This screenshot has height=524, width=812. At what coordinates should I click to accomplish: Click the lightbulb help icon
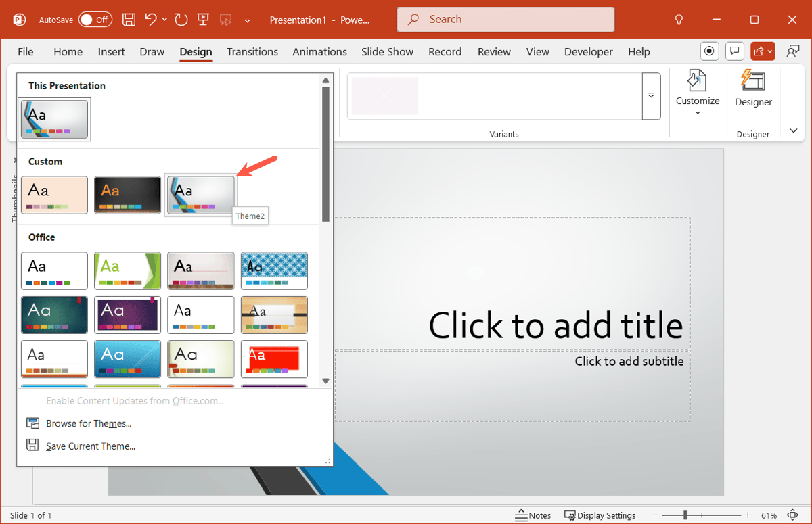tap(679, 20)
